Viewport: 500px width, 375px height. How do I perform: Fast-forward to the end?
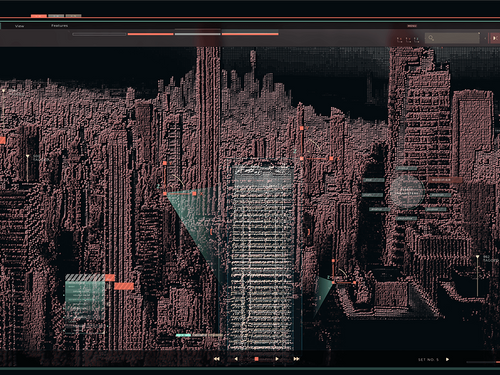pyautogui.click(x=296, y=359)
